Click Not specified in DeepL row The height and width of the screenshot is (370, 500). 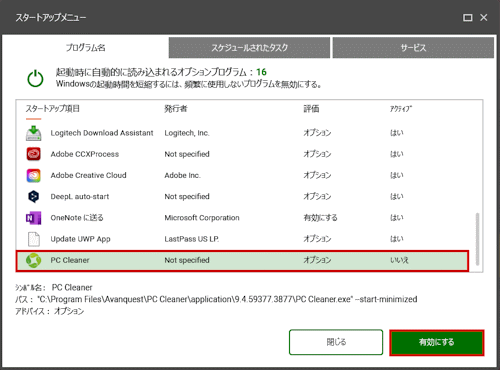pyautogui.click(x=187, y=197)
